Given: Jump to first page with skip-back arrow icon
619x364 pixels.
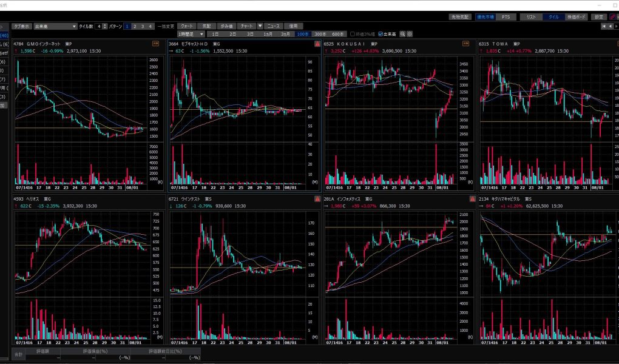Looking at the screenshot, I should 603,26.
